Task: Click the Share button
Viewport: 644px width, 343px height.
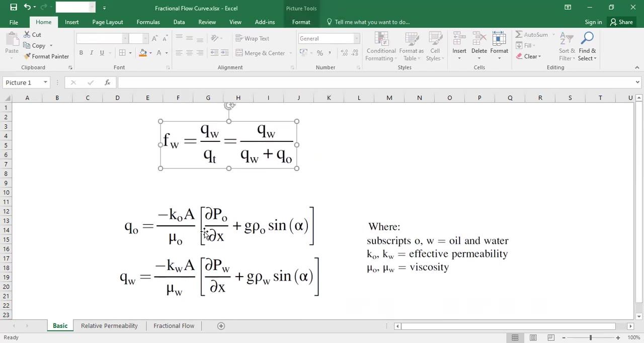Action: click(x=622, y=22)
